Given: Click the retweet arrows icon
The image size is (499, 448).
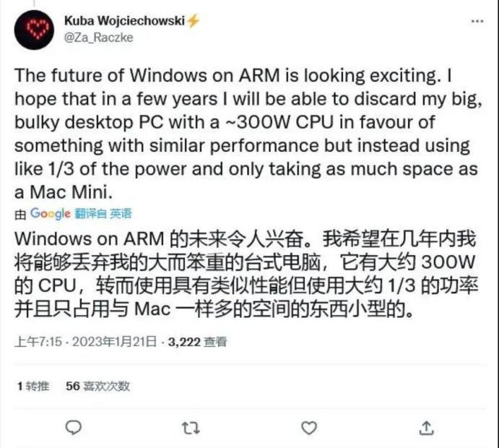Looking at the screenshot, I should [x=191, y=428].
